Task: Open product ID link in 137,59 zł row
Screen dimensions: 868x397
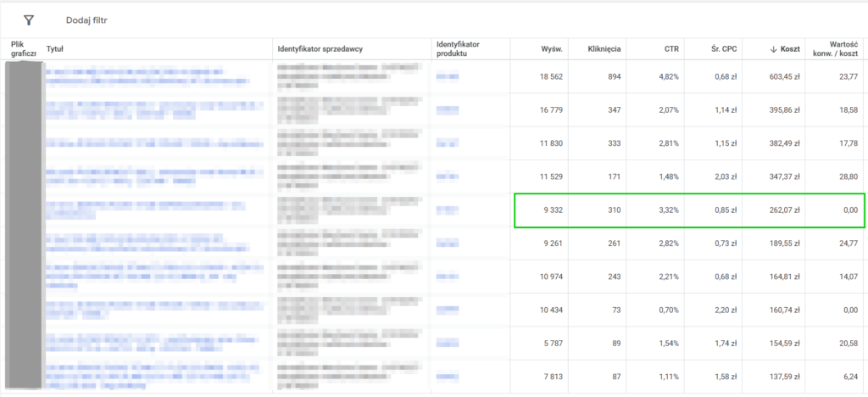Action: [448, 375]
